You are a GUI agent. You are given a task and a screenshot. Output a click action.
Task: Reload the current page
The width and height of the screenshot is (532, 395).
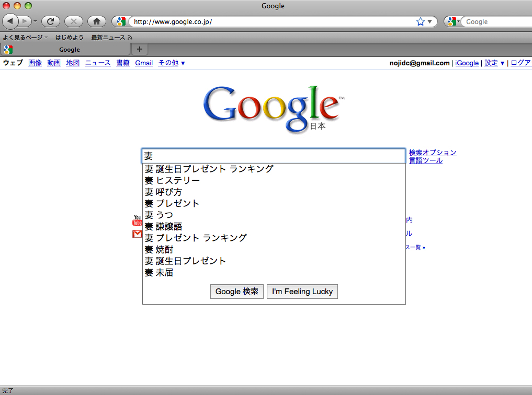(x=51, y=21)
